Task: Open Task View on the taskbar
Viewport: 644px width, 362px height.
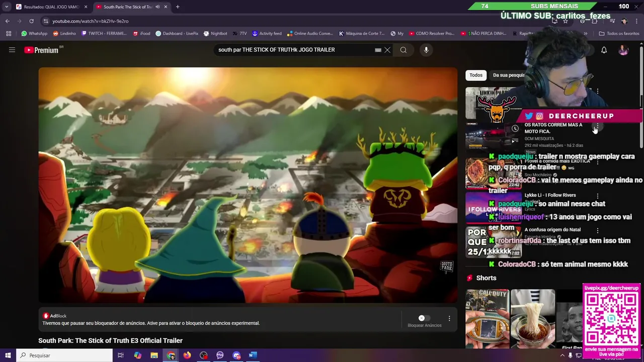Action: tap(121, 355)
